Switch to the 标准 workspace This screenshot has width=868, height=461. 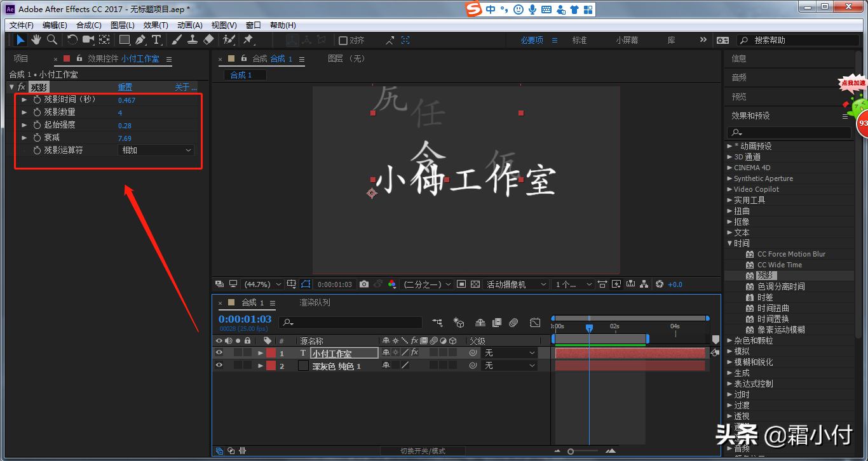pyautogui.click(x=579, y=40)
